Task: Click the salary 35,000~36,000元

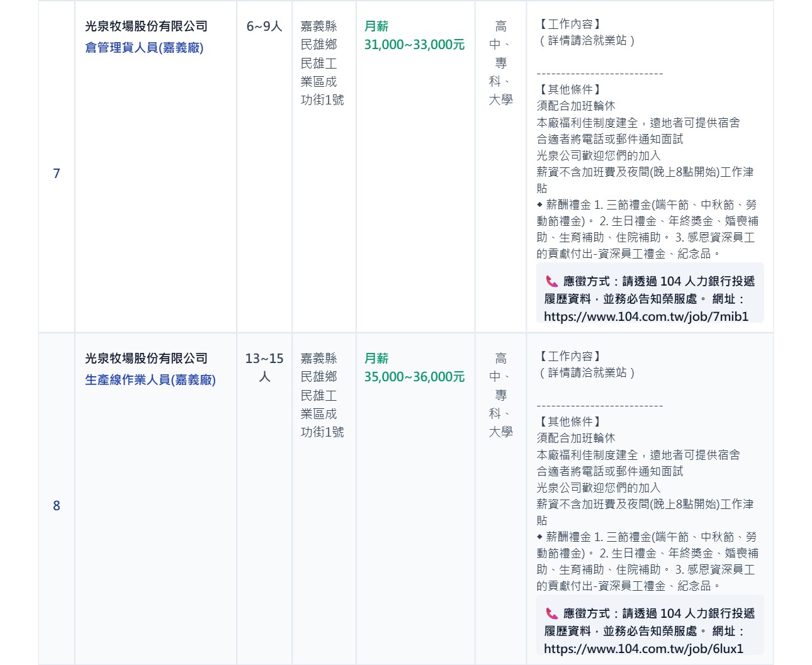Action: [x=415, y=377]
